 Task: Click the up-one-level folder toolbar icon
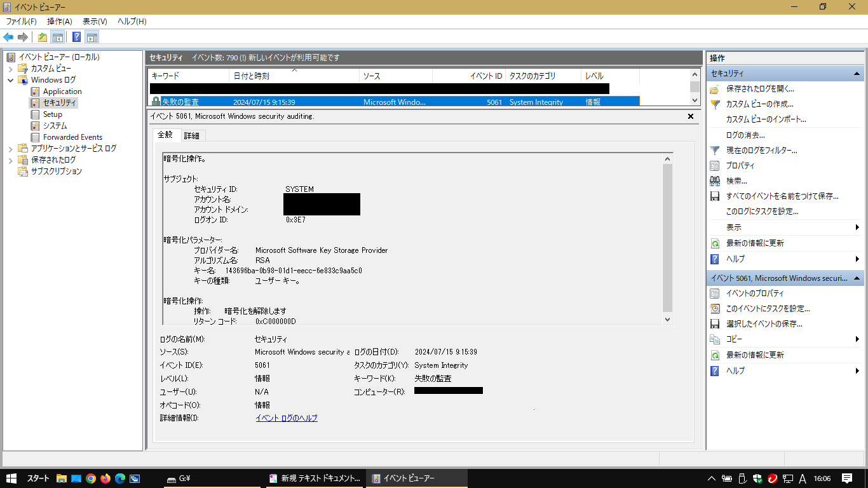pos(42,37)
